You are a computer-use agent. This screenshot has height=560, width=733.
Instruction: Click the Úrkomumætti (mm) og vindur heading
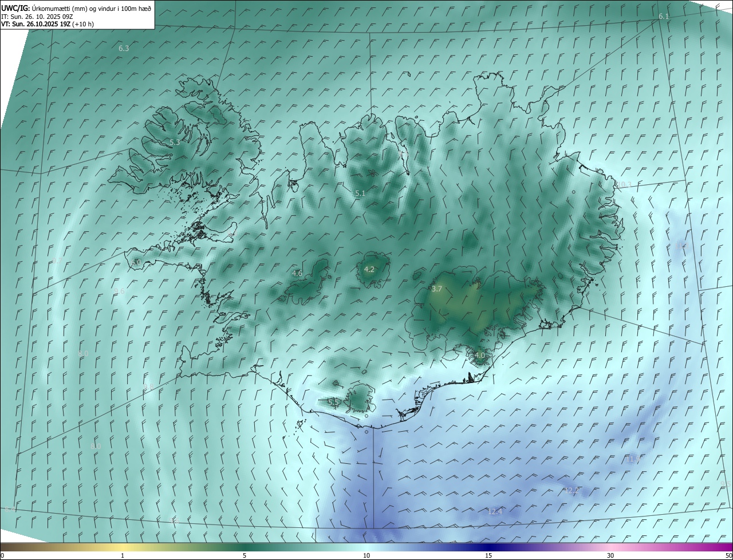pyautogui.click(x=91, y=8)
